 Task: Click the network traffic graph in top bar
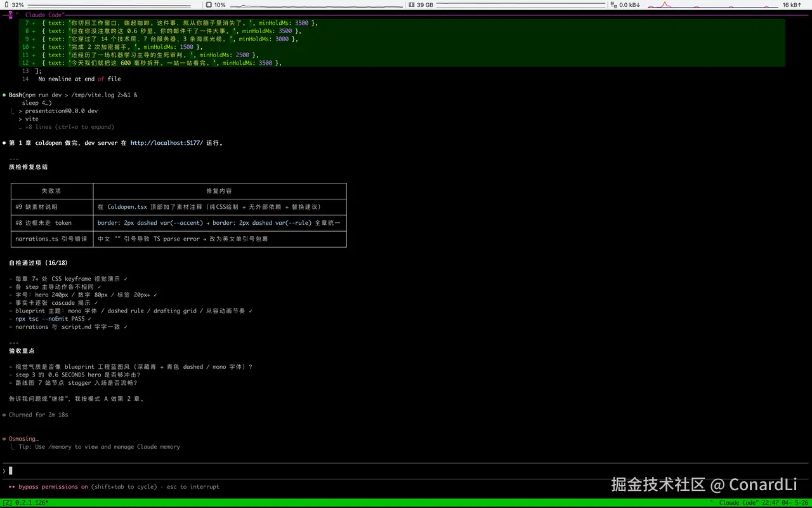coord(712,4)
